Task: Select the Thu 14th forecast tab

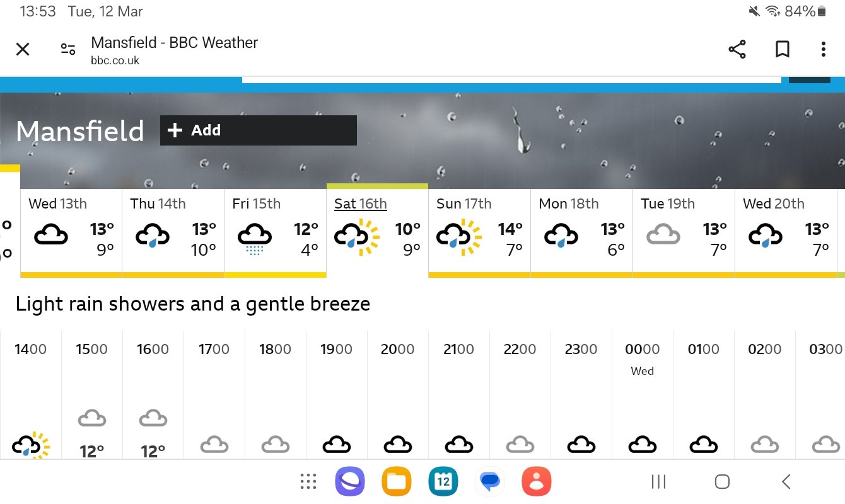Action: 173,233
